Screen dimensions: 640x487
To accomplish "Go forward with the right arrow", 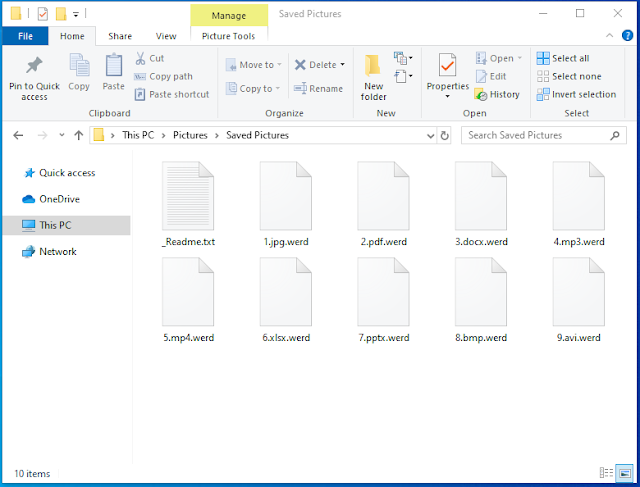I will tap(42, 135).
